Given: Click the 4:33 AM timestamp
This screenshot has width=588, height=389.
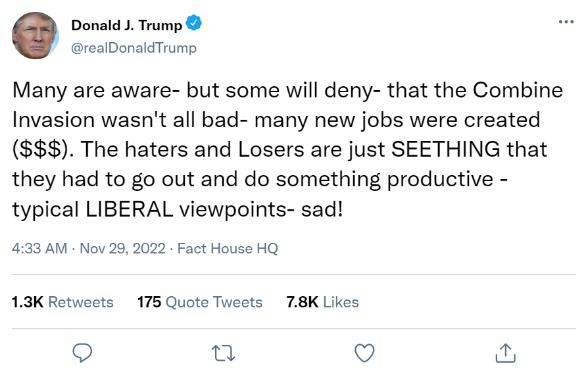Looking at the screenshot, I should tap(39, 249).
